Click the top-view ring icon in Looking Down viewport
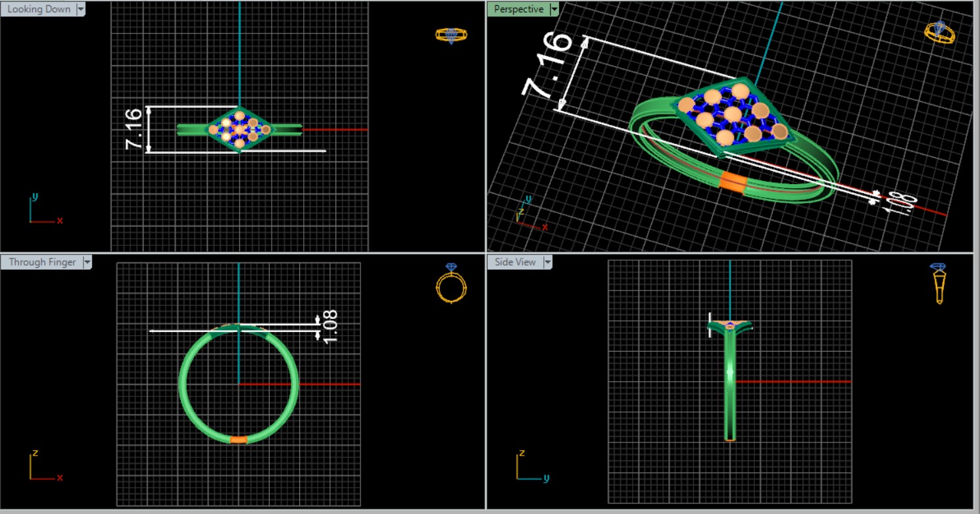The image size is (980, 514). pos(451,35)
